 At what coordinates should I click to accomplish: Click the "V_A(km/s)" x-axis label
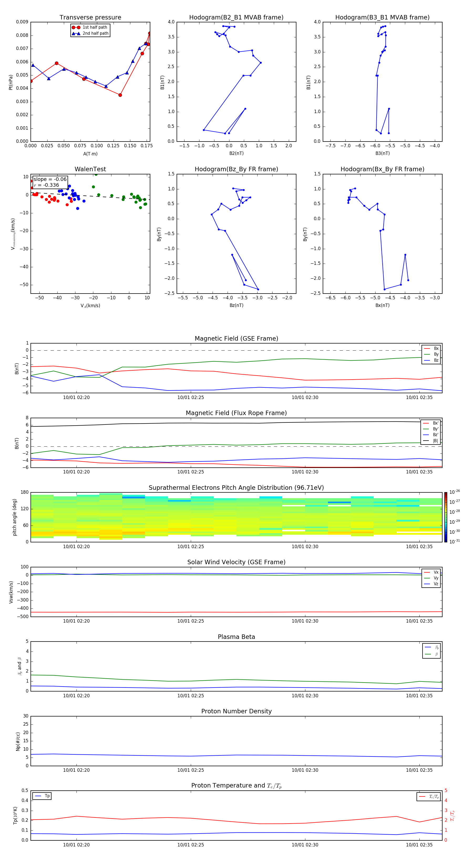click(x=90, y=306)
